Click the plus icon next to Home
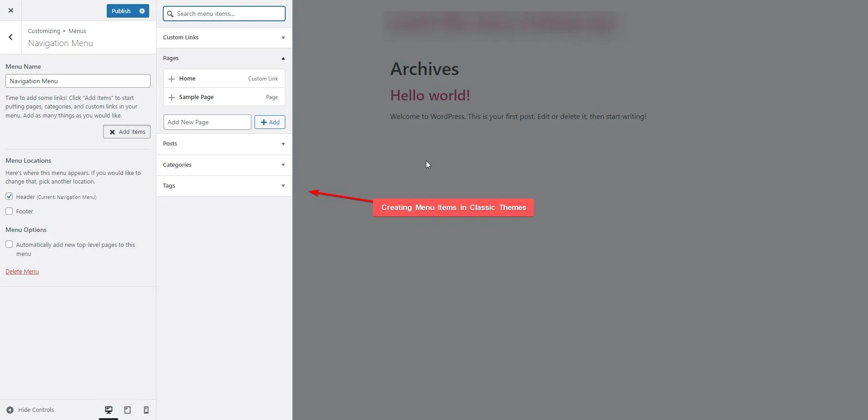This screenshot has height=420, width=868. pos(171,79)
